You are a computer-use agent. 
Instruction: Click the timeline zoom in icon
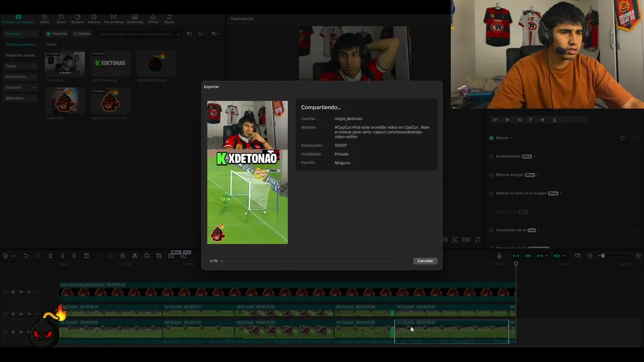coord(638,256)
